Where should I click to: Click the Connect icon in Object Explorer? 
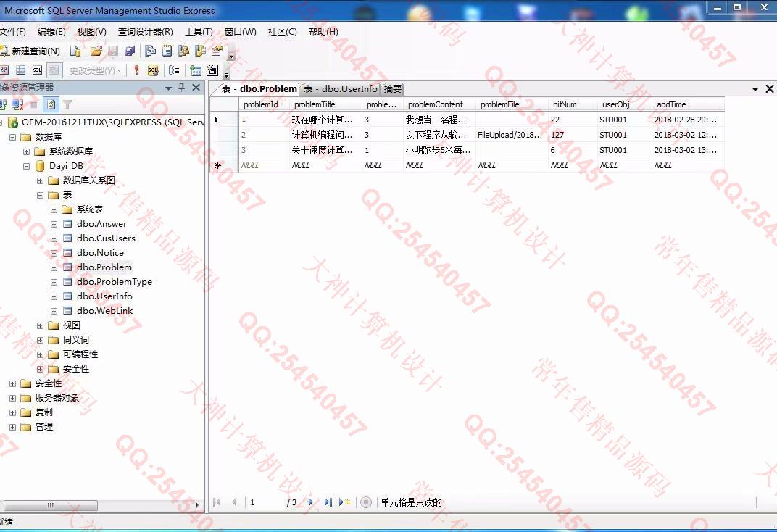coord(4,104)
